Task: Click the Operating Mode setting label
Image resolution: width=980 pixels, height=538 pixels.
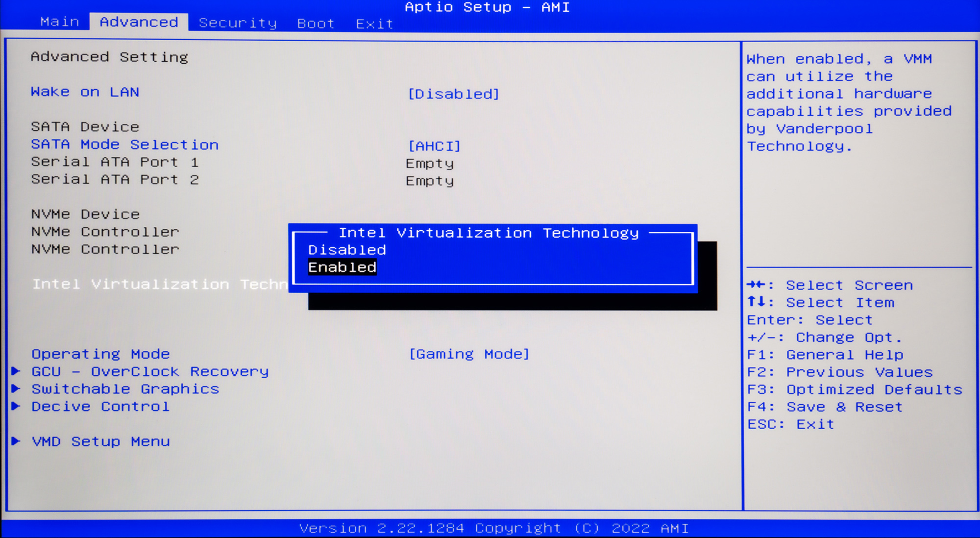Action: coord(101,354)
